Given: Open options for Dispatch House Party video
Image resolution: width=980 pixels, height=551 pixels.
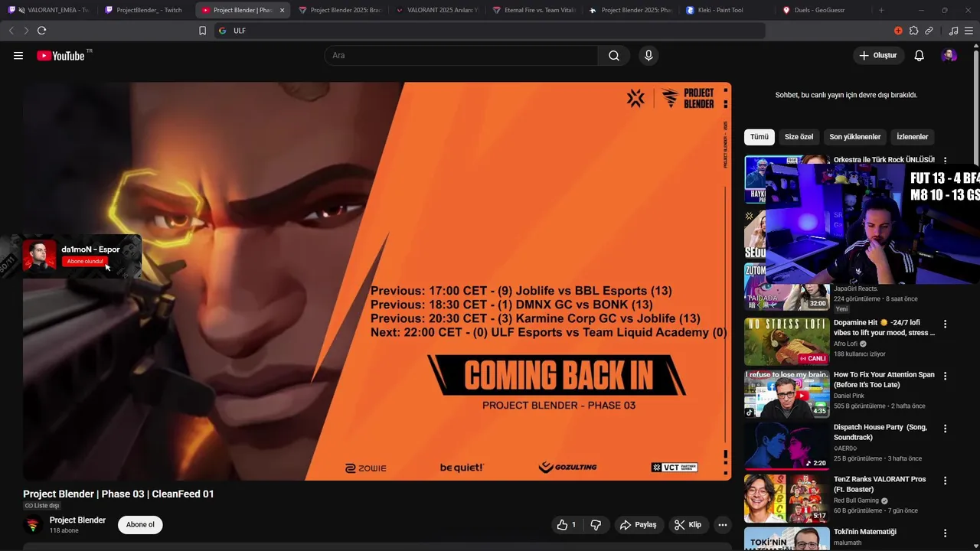Looking at the screenshot, I should (x=945, y=429).
